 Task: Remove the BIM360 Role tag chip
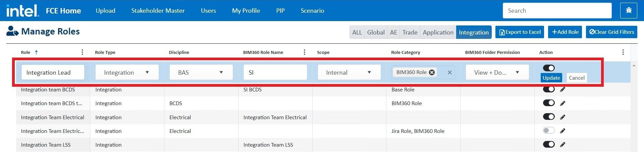tap(432, 72)
